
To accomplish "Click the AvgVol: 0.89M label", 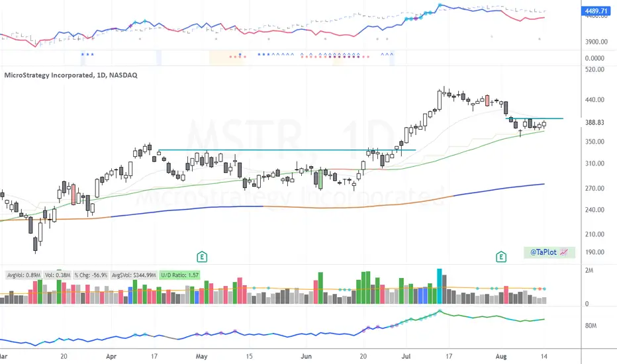I will pyautogui.click(x=24, y=275).
